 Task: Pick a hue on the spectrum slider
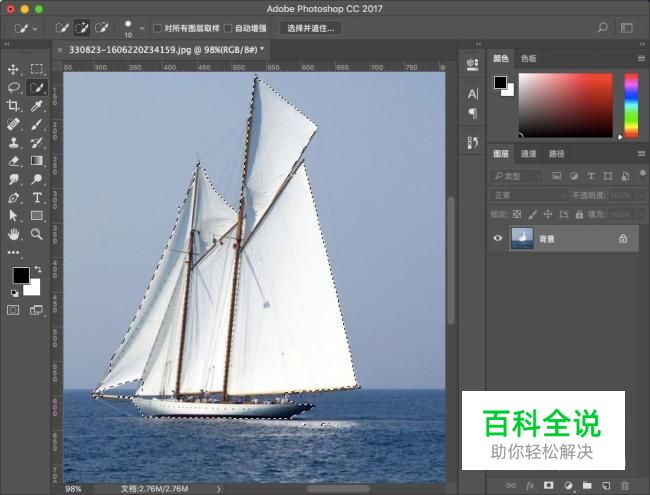631,105
